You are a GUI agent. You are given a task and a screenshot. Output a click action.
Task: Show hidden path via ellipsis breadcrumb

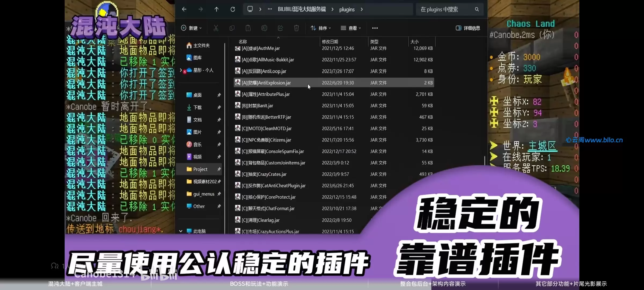pyautogui.click(x=270, y=9)
